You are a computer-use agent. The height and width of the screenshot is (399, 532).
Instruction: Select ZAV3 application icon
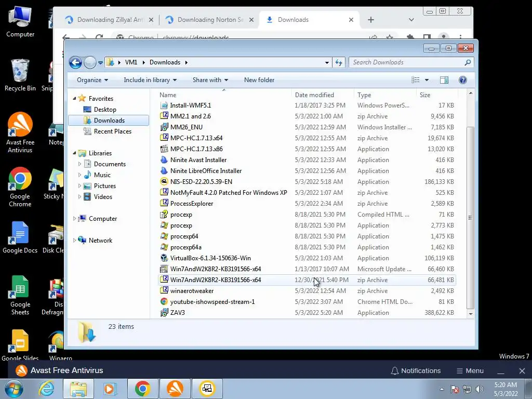pos(164,312)
